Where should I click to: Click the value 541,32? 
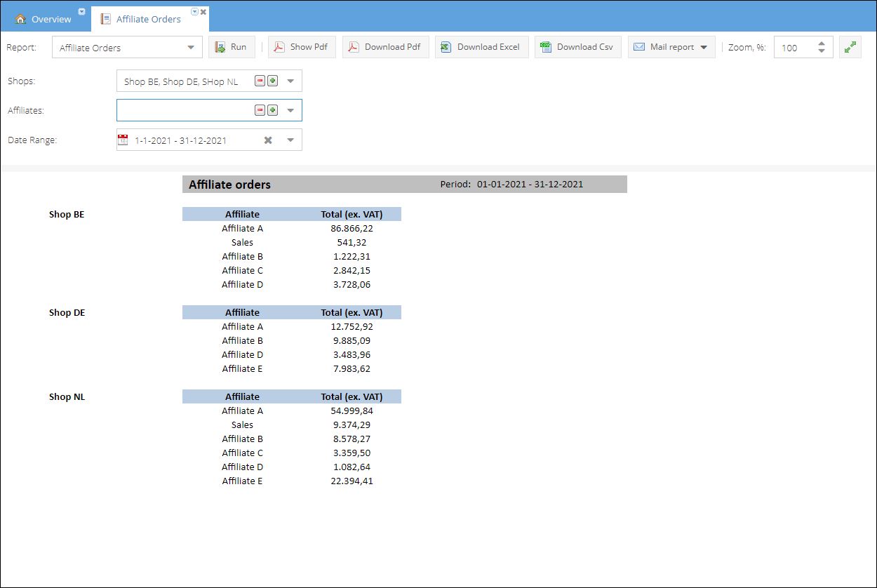point(352,242)
